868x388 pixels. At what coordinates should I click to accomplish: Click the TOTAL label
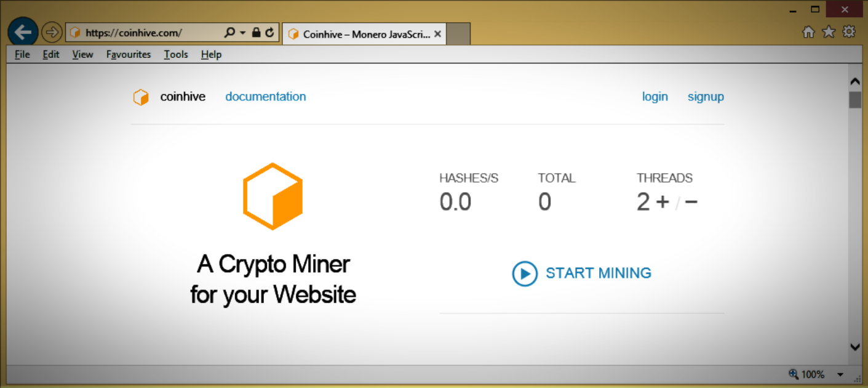(x=557, y=178)
